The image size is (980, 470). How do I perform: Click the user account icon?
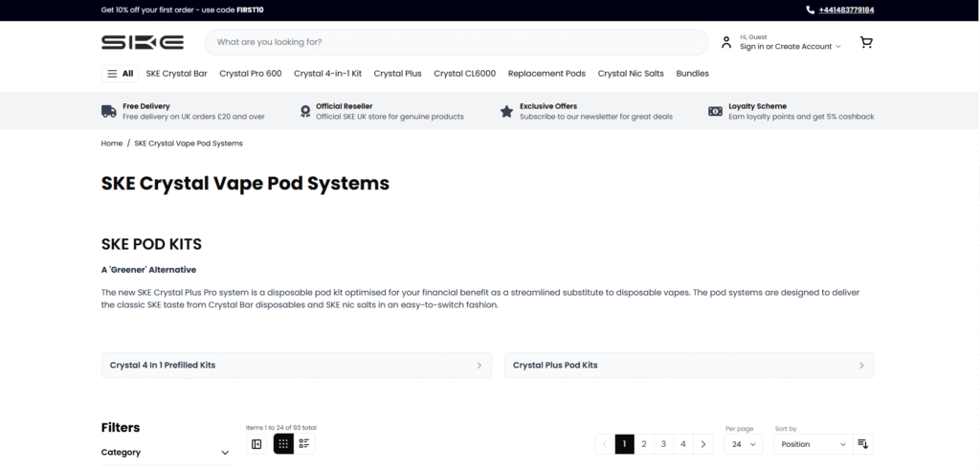click(725, 42)
